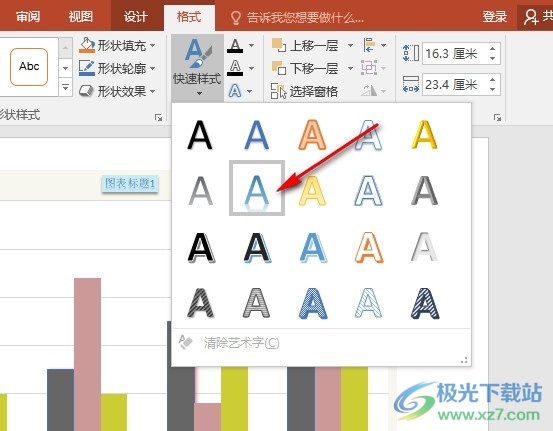The height and width of the screenshot is (431, 553).
Task: Select light blue hatched A style
Action: point(369,303)
